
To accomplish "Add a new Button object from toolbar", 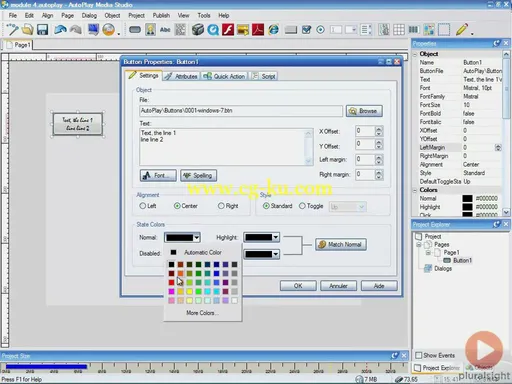I will tap(135, 30).
